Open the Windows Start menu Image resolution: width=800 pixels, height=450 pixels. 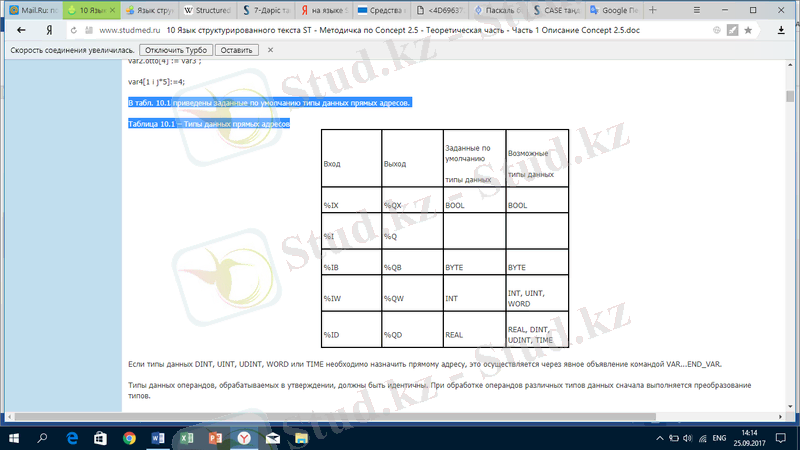tap(14, 438)
